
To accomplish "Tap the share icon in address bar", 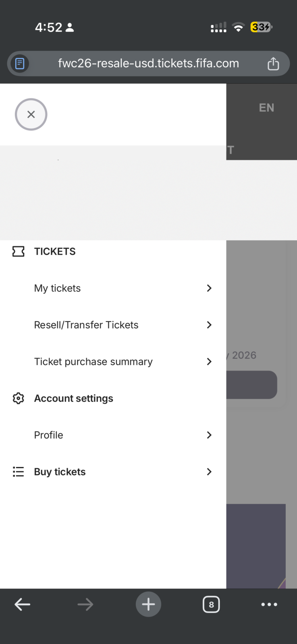I will click(x=273, y=64).
